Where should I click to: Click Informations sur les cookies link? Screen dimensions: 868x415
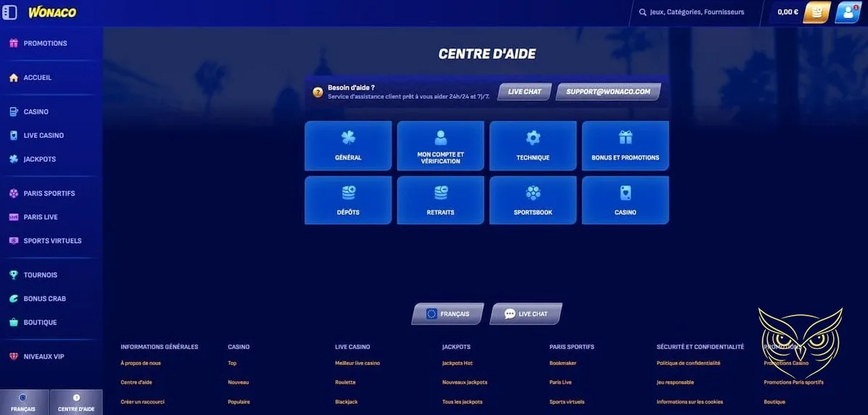690,402
